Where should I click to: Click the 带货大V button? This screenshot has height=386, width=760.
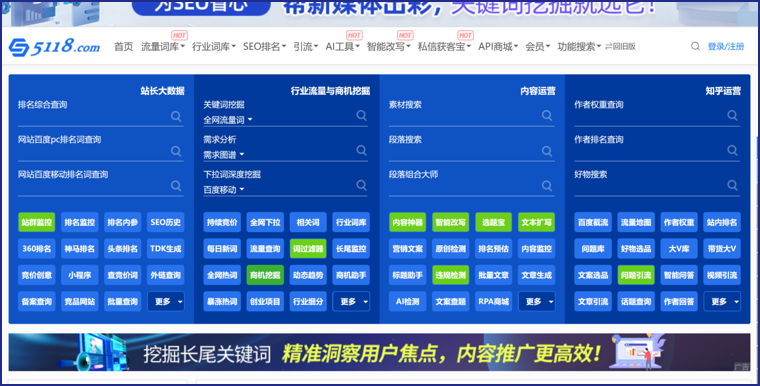(x=722, y=249)
